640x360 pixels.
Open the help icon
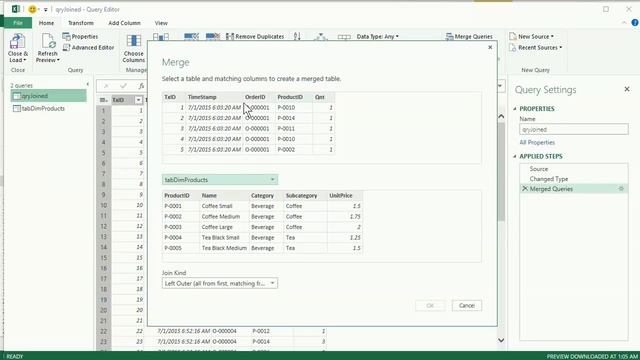click(635, 23)
